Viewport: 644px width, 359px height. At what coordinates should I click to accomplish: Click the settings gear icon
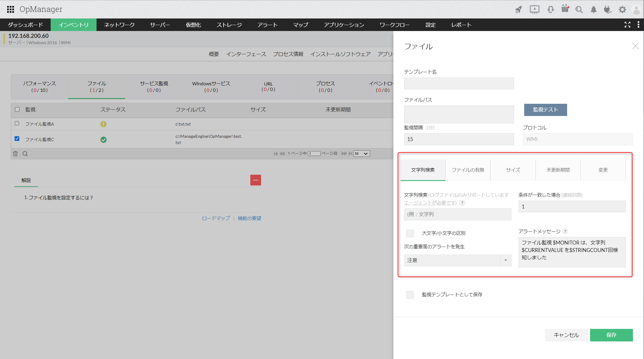pos(622,10)
